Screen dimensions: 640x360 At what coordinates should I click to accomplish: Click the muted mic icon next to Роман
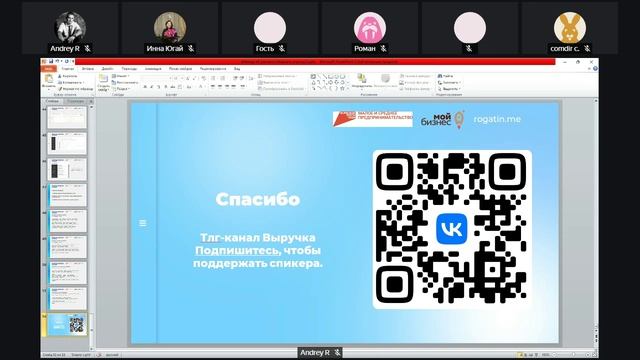point(383,49)
